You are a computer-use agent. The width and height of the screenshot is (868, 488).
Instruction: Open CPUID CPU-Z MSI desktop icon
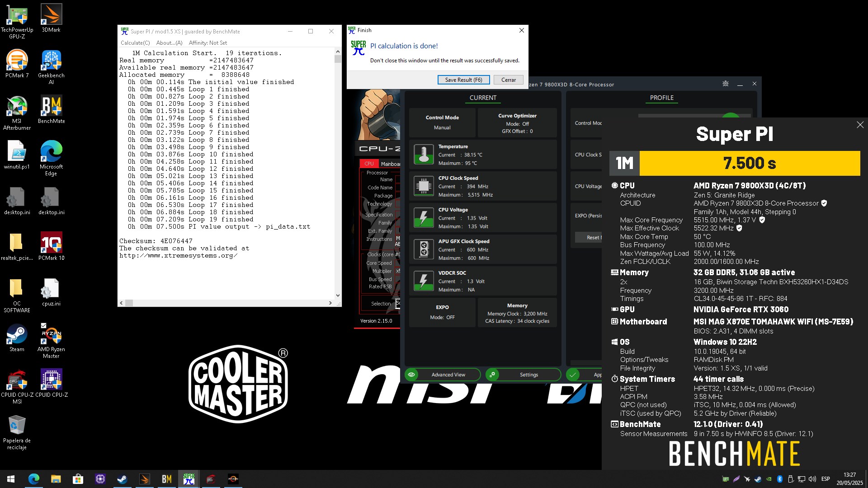coord(17,386)
